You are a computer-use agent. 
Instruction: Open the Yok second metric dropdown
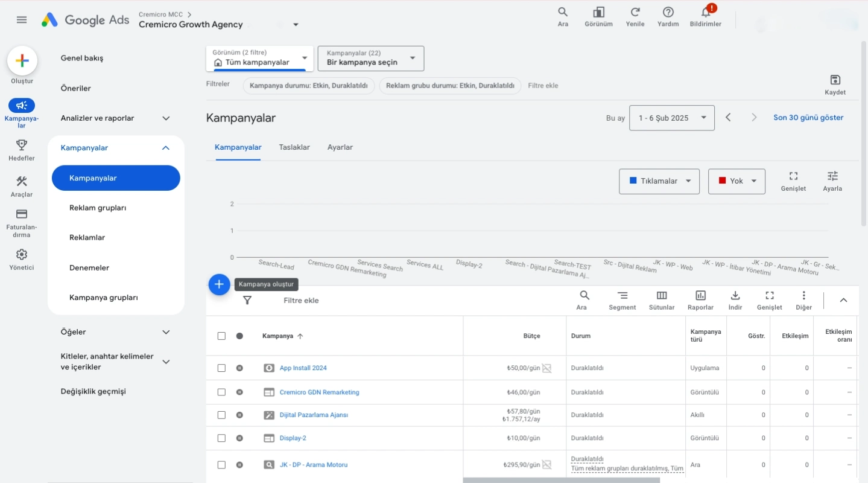pos(737,181)
